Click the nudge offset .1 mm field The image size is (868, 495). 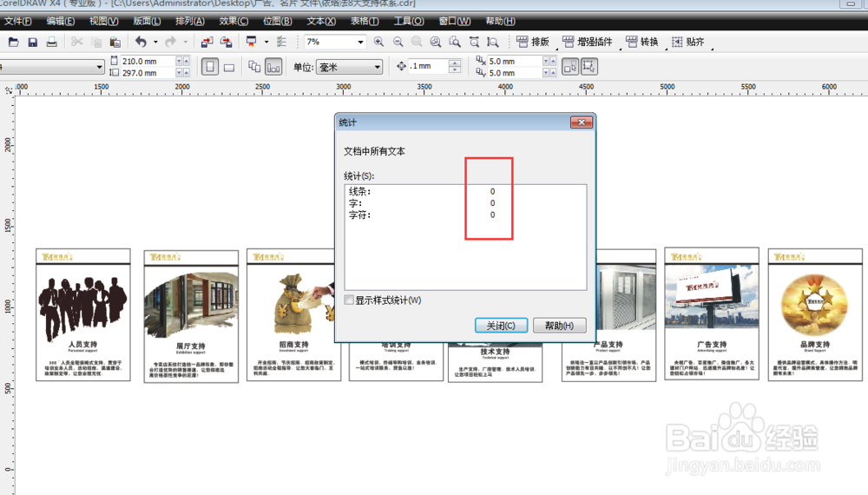click(x=429, y=67)
